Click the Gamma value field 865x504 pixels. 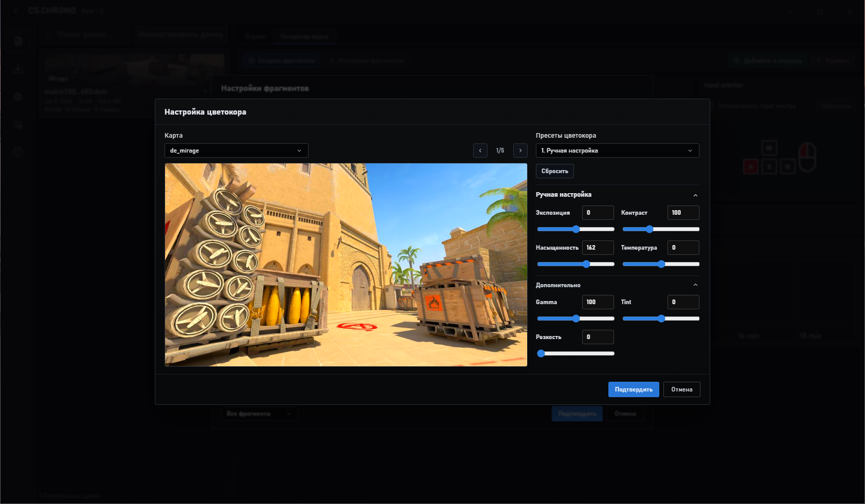click(598, 302)
